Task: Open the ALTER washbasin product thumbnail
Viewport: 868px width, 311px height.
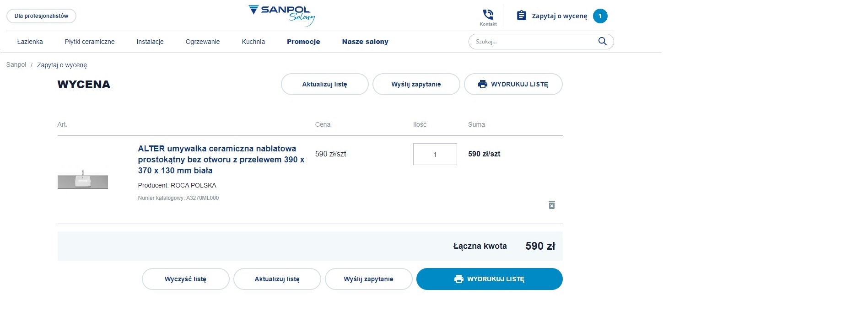Action: click(83, 179)
